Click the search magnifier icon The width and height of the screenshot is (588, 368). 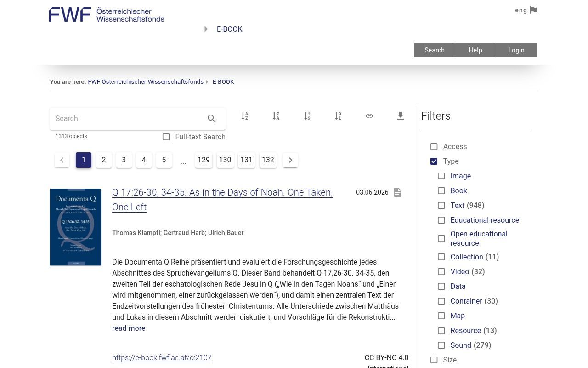click(212, 119)
